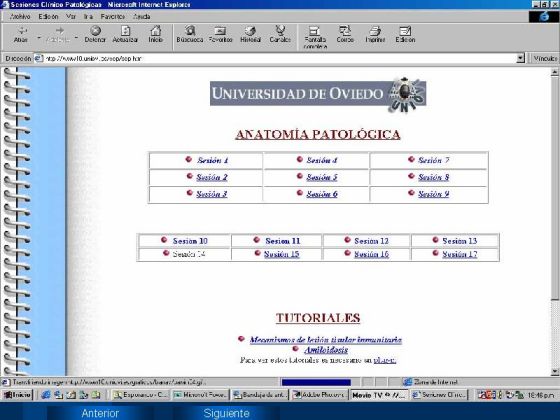Open the Sesión 15 link
Image resolution: width=560 pixels, height=420 pixels.
[x=281, y=254]
